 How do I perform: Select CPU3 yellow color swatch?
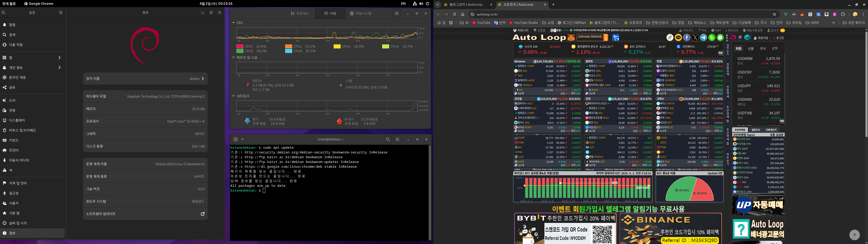tap(337, 46)
